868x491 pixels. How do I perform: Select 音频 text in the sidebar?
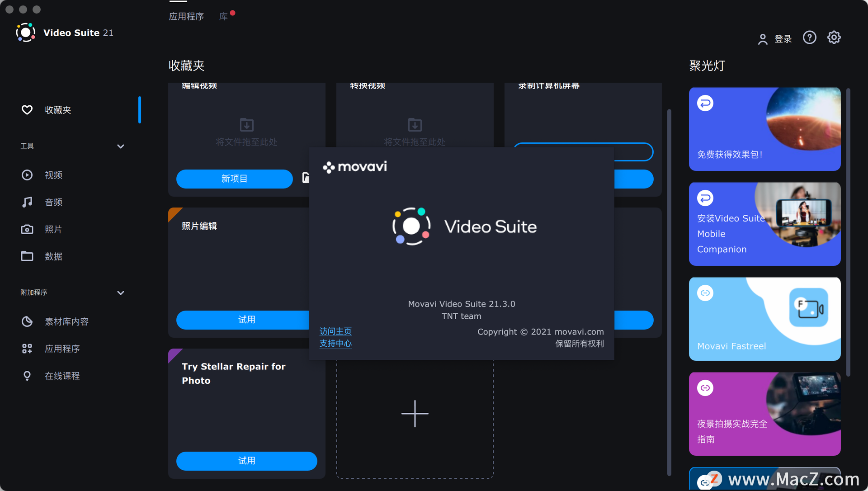click(x=53, y=202)
